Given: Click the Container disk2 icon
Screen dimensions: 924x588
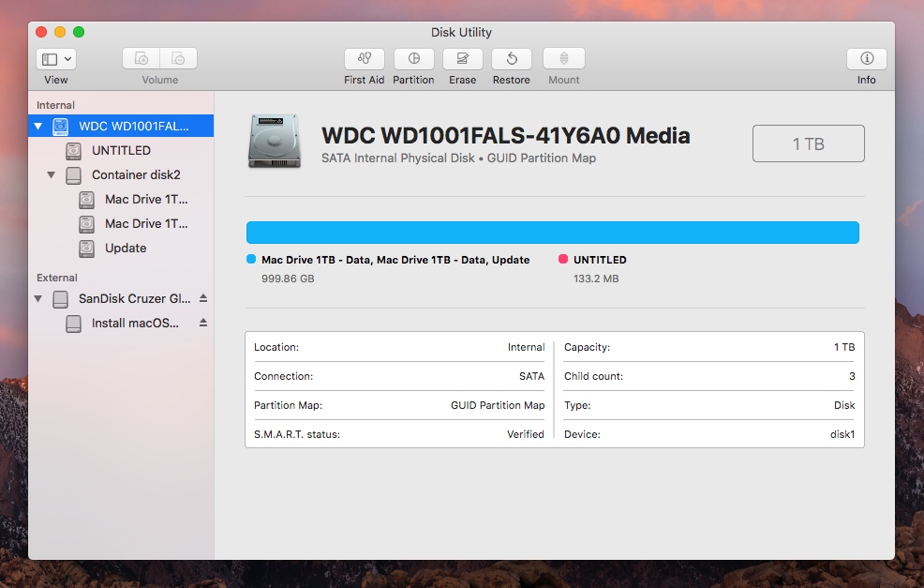Looking at the screenshot, I should point(74,175).
